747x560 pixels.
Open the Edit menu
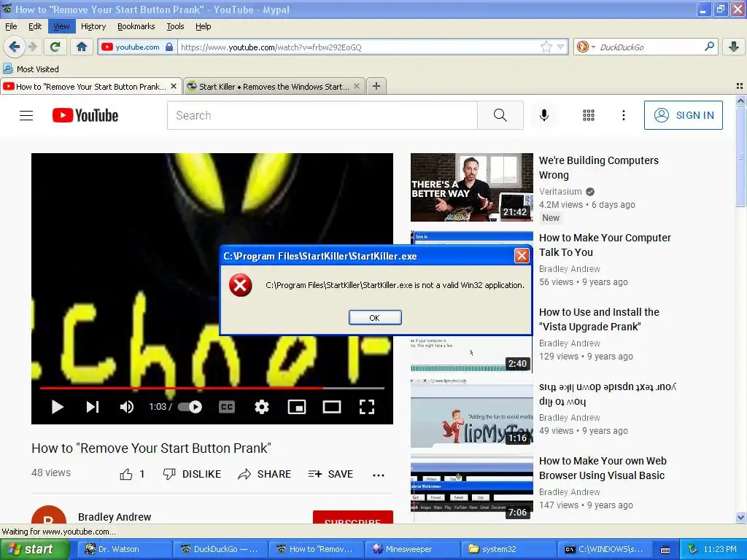tap(35, 26)
